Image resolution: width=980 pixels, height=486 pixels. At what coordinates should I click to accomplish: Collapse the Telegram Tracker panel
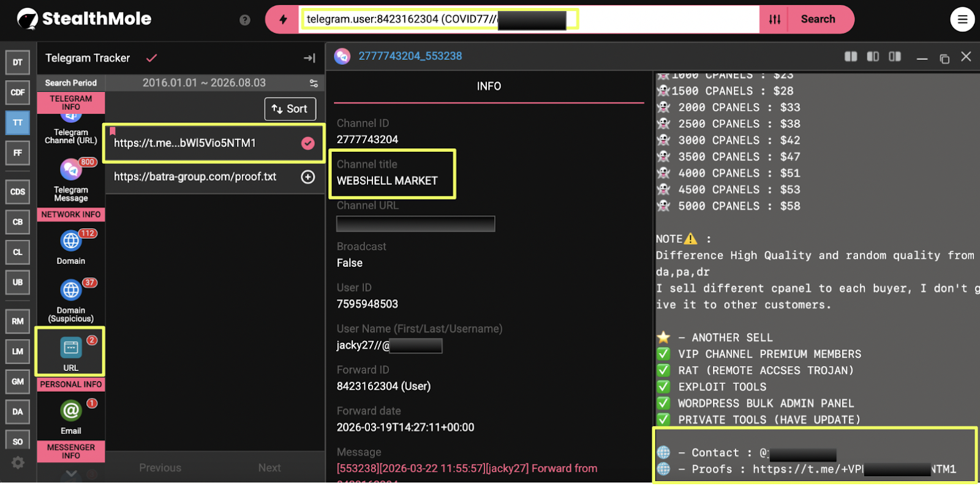click(x=309, y=58)
